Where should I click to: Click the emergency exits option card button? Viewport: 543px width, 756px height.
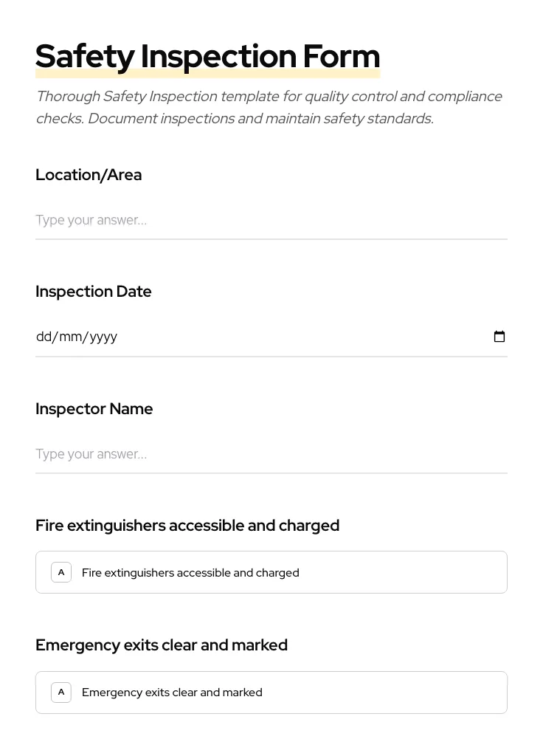coord(271,692)
